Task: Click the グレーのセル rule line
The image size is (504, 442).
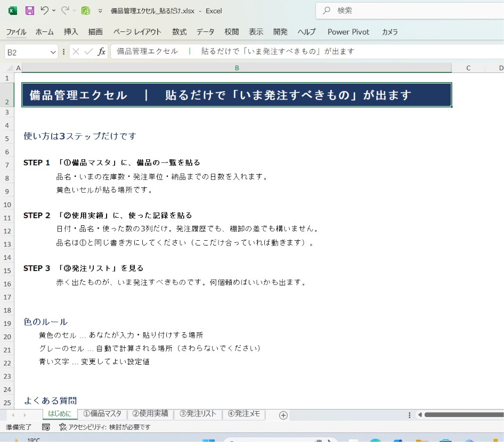Action: (150, 348)
